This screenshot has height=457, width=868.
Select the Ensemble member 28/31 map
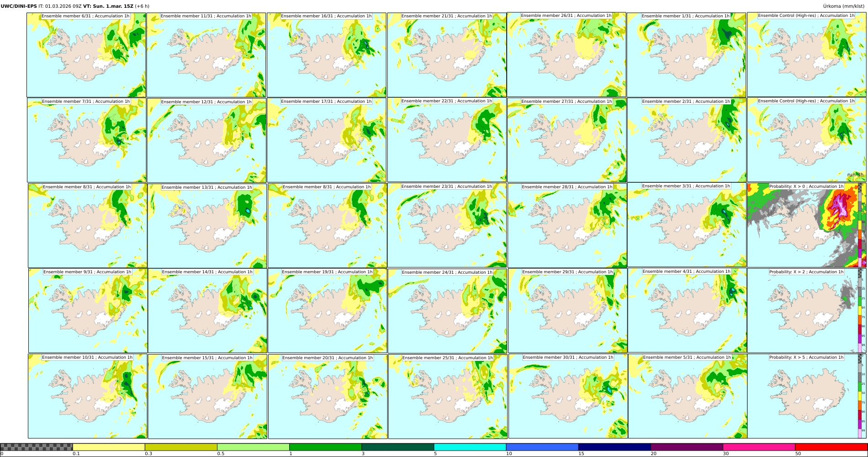point(567,226)
